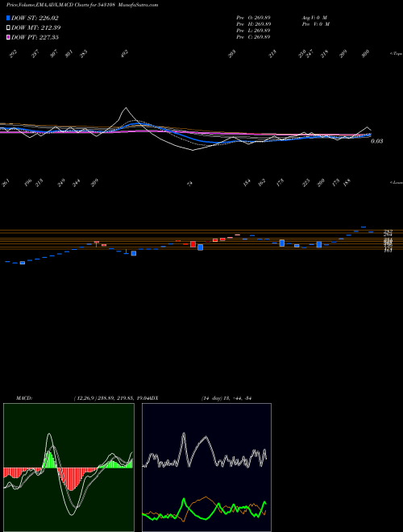Click the 300 top label at right
This screenshot has height=532, width=403.
365,54
